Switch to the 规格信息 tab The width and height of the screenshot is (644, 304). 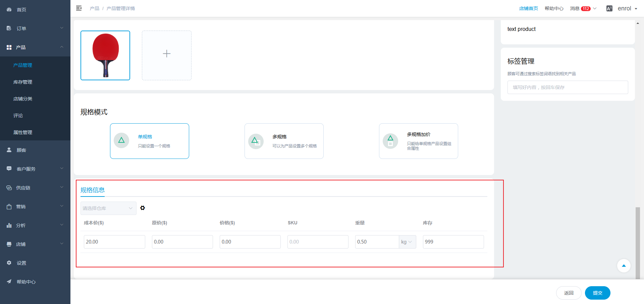point(93,190)
